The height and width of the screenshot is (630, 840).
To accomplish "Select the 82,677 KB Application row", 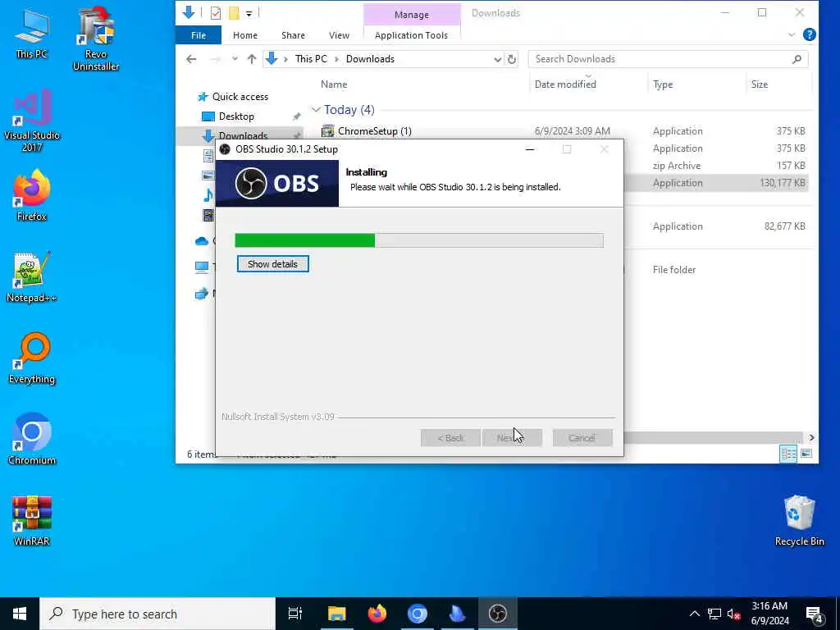I will pyautogui.click(x=716, y=226).
